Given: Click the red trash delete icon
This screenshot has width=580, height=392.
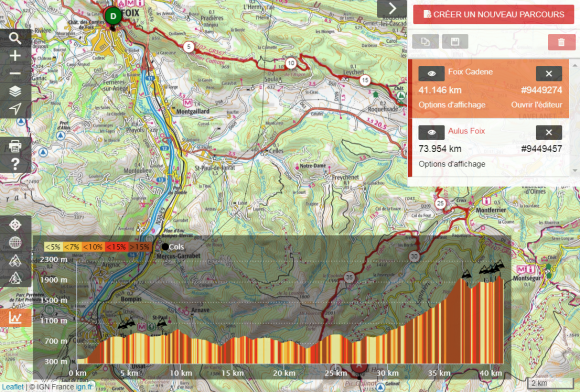Looking at the screenshot, I should click(x=561, y=42).
